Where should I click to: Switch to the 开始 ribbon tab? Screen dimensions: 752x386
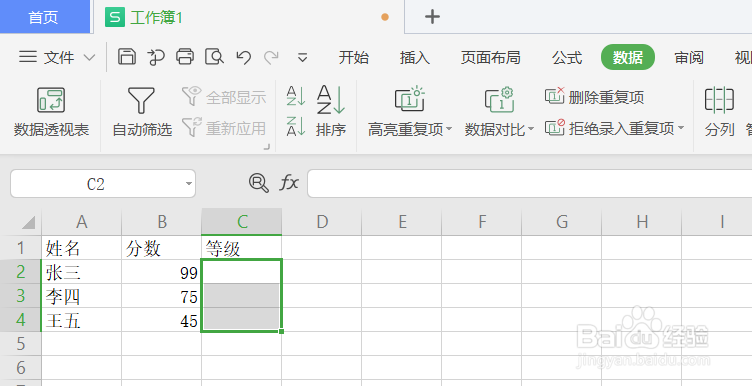354,58
